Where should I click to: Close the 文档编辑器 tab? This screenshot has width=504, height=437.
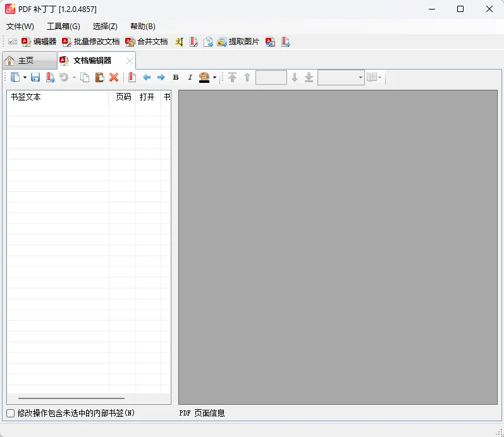130,61
